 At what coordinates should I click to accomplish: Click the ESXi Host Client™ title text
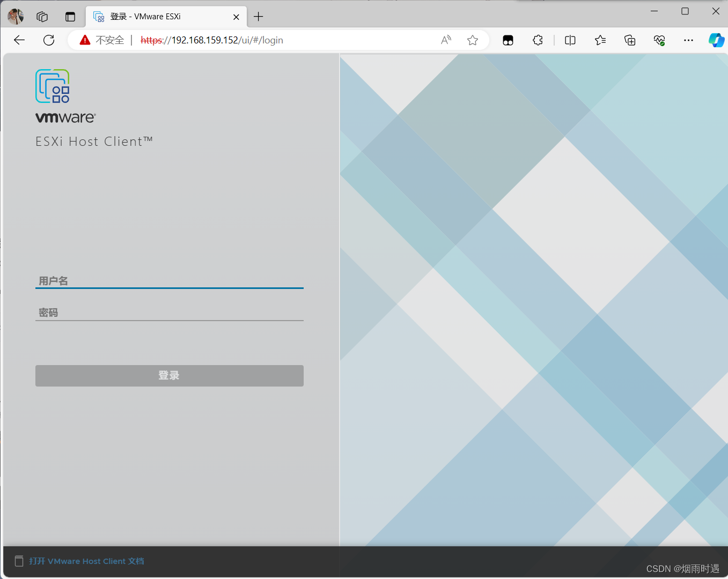(94, 142)
